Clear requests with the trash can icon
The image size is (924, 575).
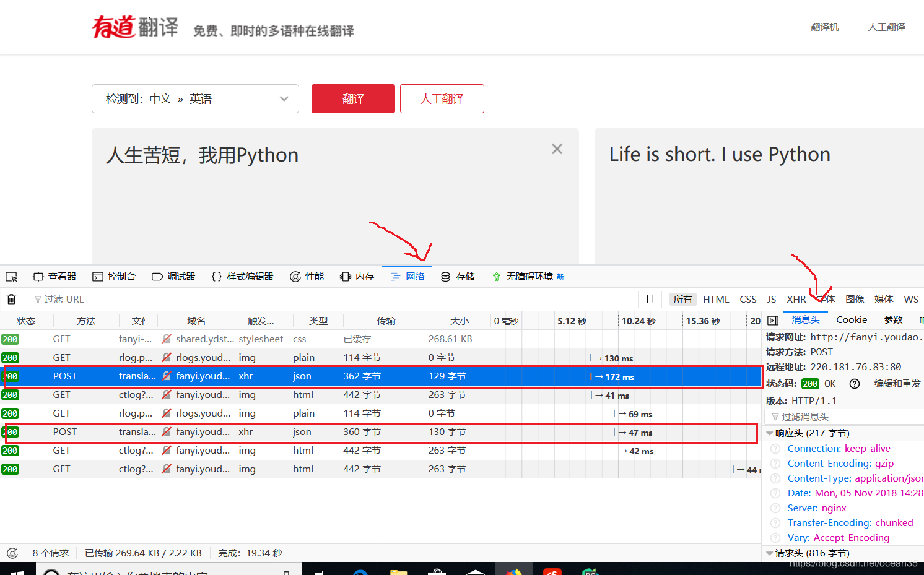coord(11,300)
